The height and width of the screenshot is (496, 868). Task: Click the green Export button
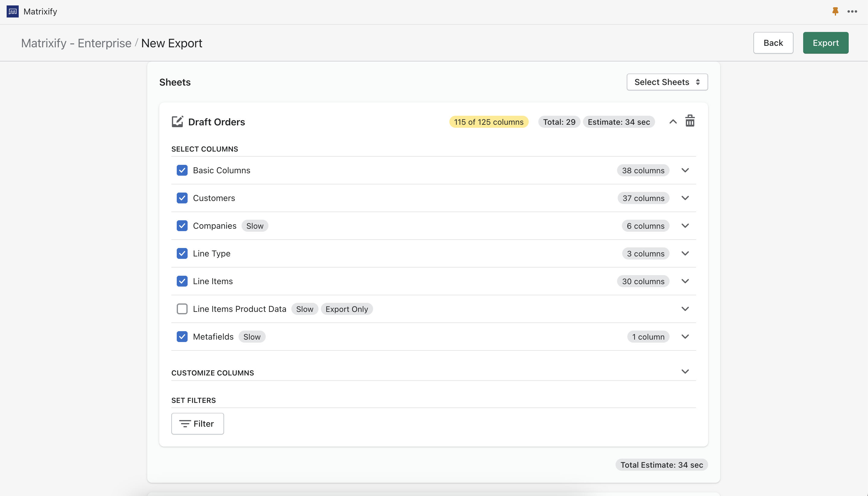825,43
